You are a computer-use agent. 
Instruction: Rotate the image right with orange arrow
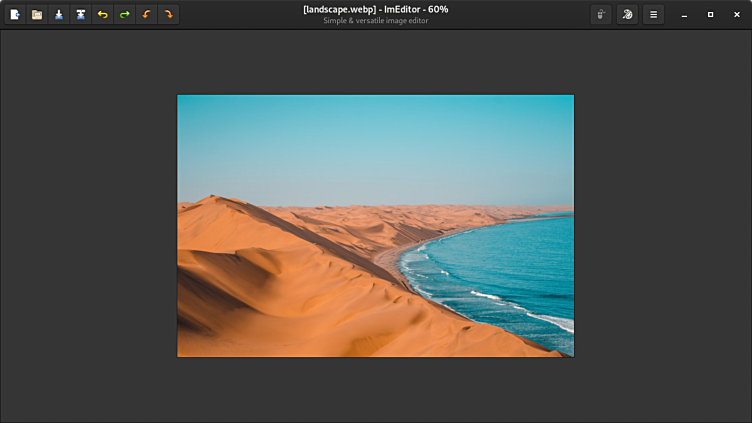(x=169, y=15)
